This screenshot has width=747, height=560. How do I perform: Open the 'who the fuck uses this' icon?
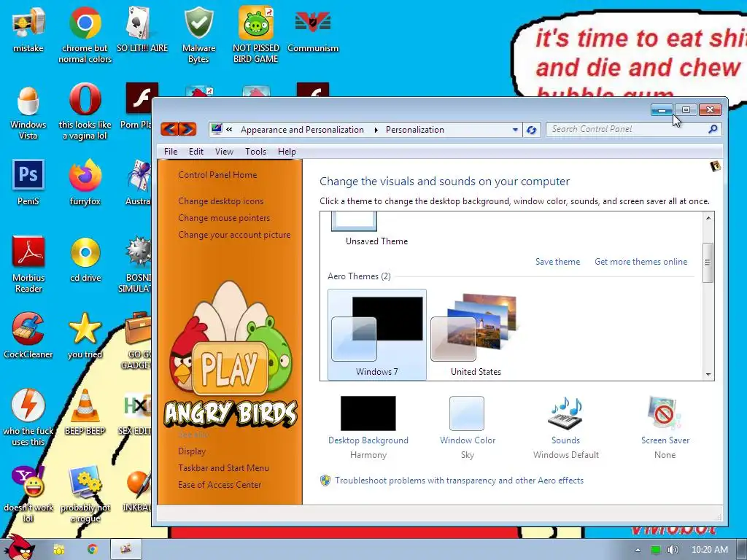click(28, 418)
